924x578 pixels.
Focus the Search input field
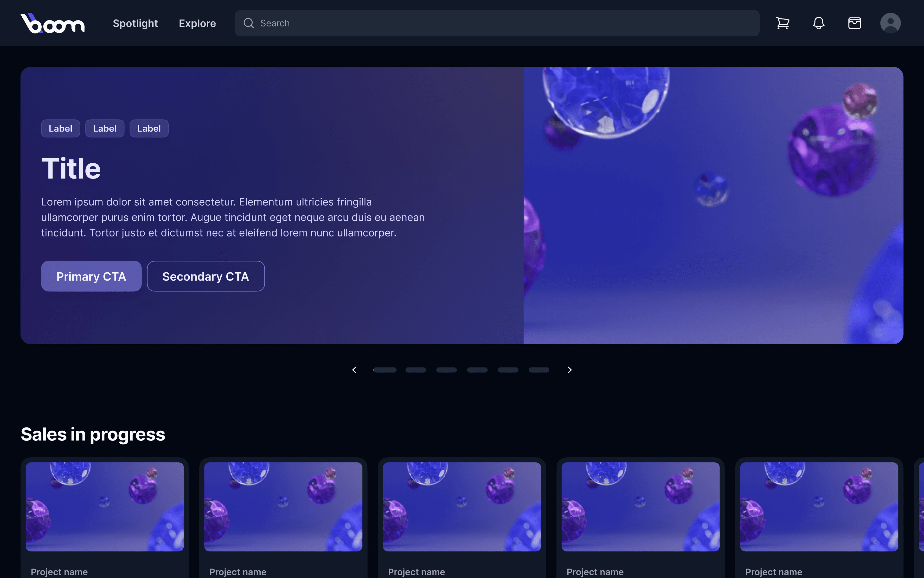point(497,23)
